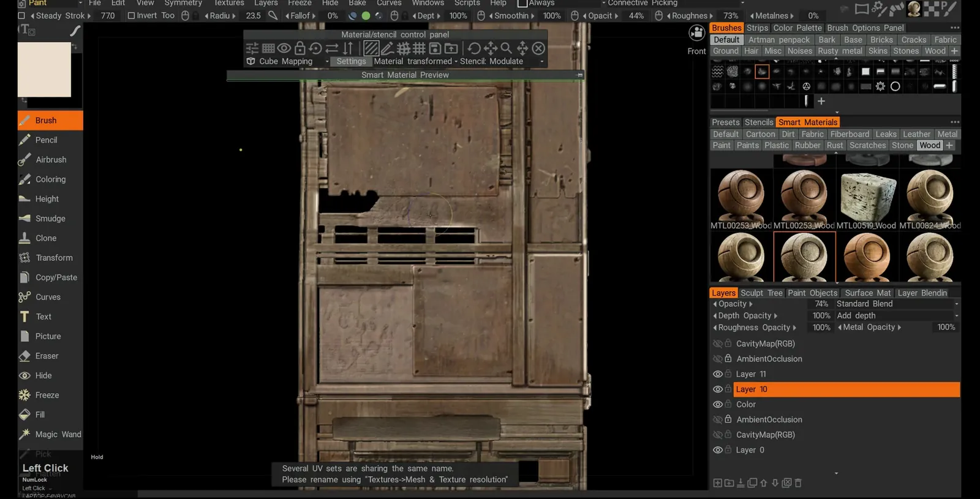This screenshot has height=499, width=980.
Task: Click the floppy disk save icon in stencil panel
Action: [435, 48]
